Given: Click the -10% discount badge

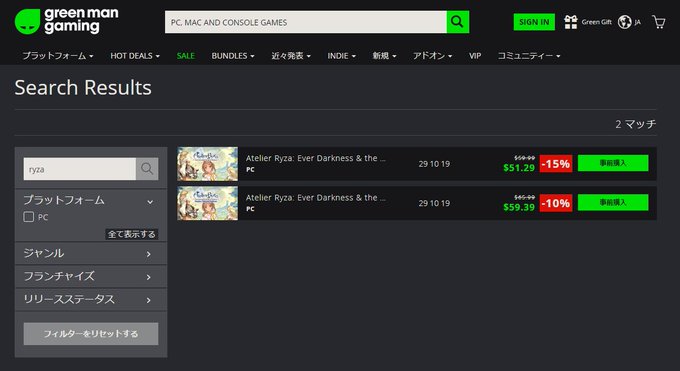Looking at the screenshot, I should click(x=556, y=203).
